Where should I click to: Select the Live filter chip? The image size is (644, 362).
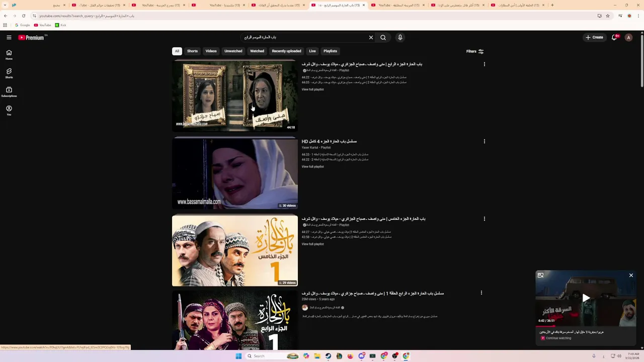tap(312, 51)
